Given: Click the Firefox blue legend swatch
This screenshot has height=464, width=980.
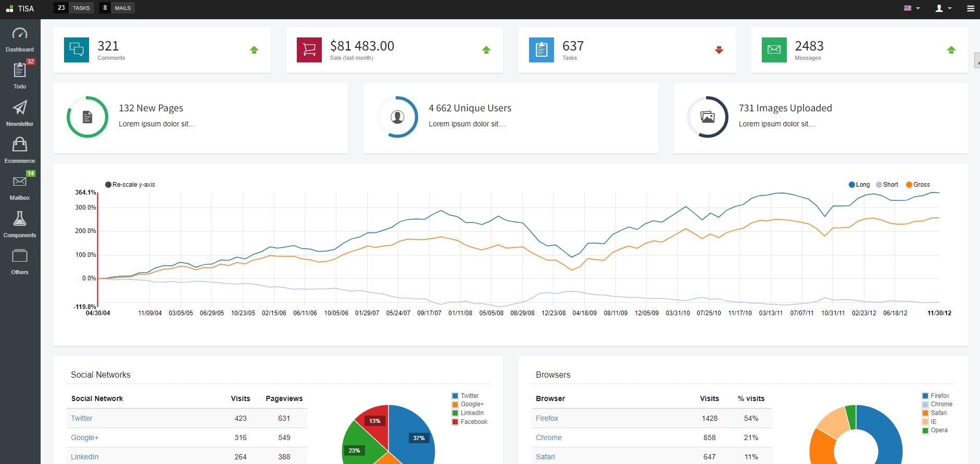Looking at the screenshot, I should click(925, 396).
